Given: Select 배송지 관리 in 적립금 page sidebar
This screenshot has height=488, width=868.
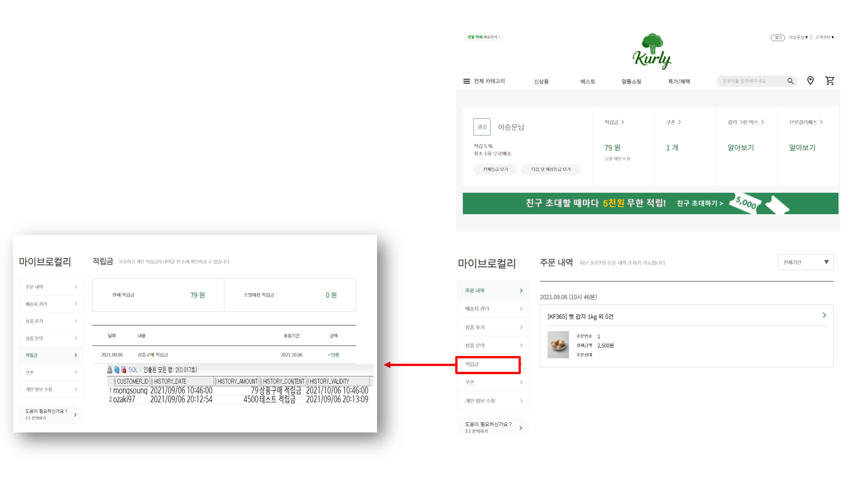Looking at the screenshot, I should point(51,304).
